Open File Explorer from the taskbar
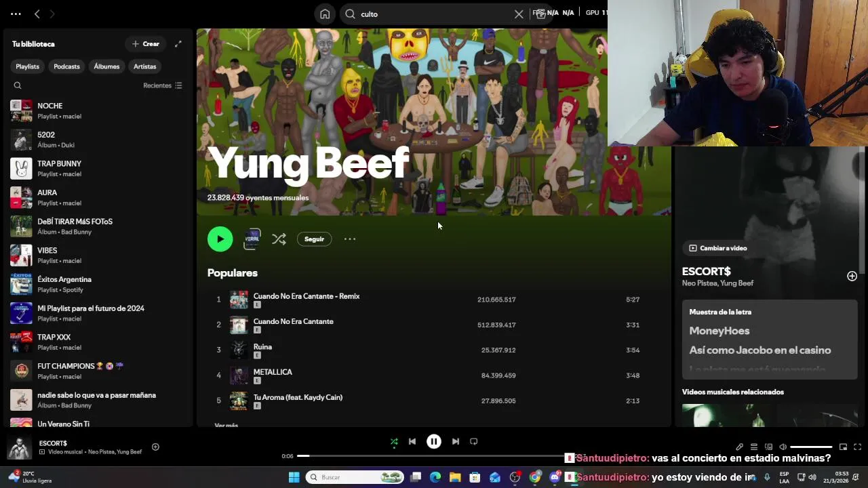 (x=455, y=477)
